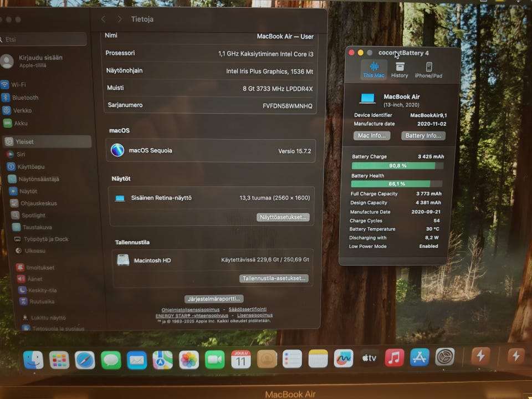Image resolution: width=532 pixels, height=399 pixels.
Task: Click Charge Cycles value 54
Action: pyautogui.click(x=437, y=221)
